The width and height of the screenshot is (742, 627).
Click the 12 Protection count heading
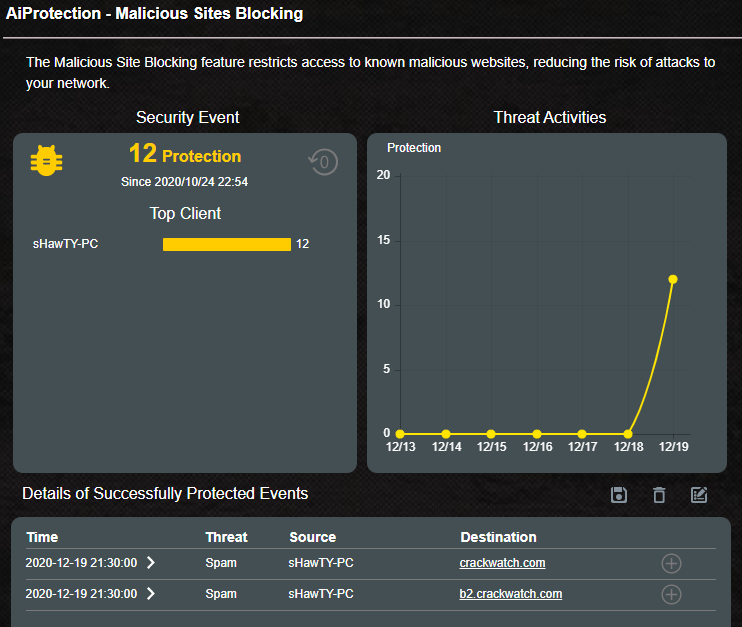(x=185, y=155)
